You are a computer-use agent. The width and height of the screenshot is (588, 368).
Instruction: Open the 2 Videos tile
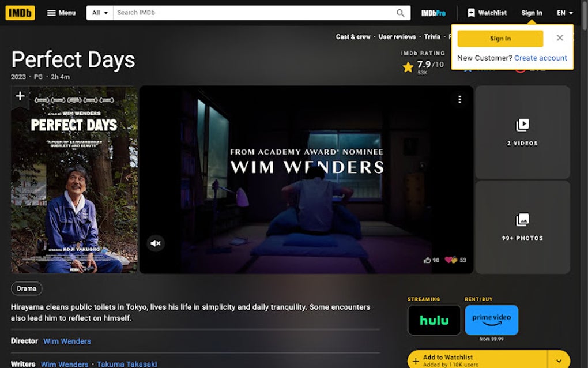[x=522, y=132]
